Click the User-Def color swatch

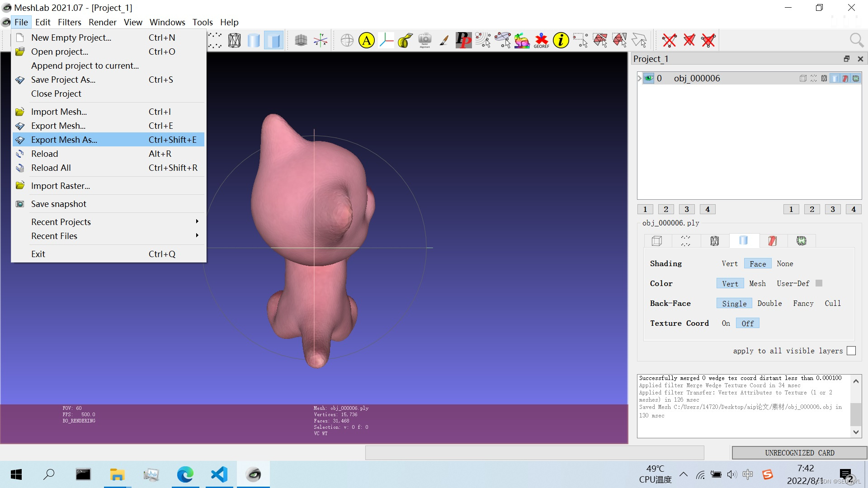[819, 283]
